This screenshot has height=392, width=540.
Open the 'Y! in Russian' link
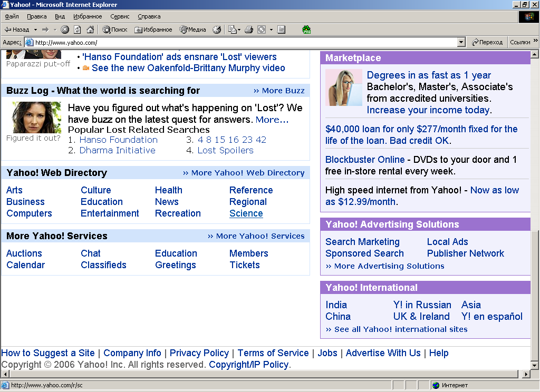(422, 305)
